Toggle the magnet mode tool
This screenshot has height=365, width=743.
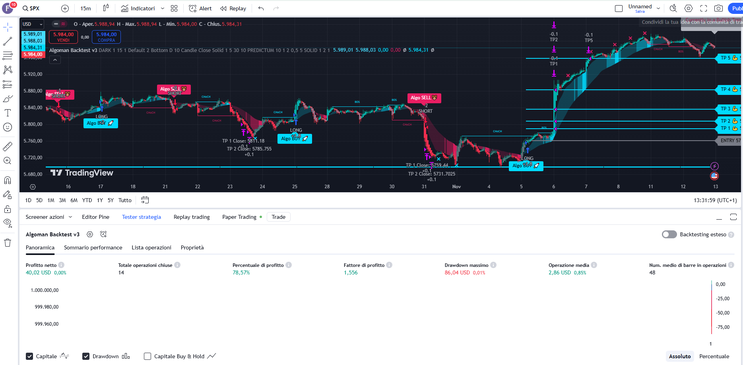point(7,180)
